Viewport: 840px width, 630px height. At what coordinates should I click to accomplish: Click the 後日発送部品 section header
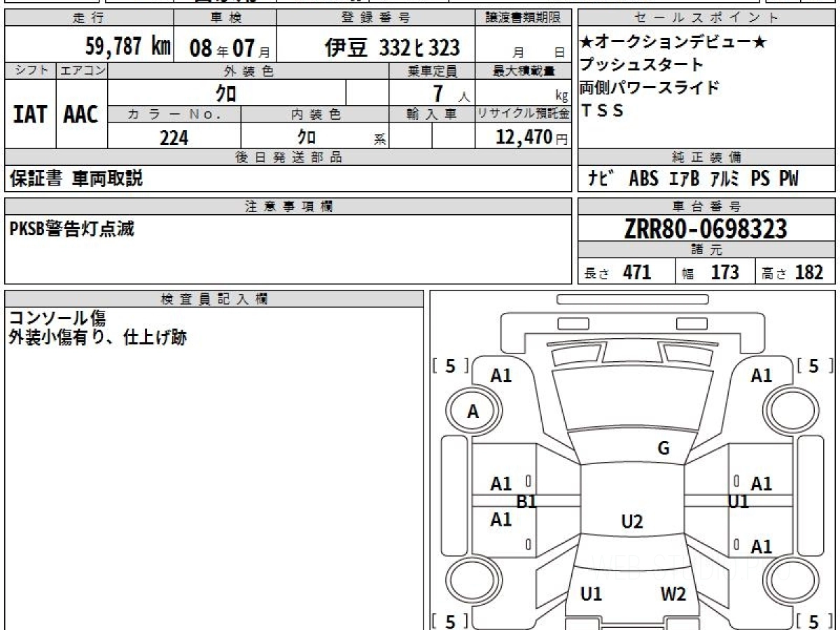(x=288, y=157)
